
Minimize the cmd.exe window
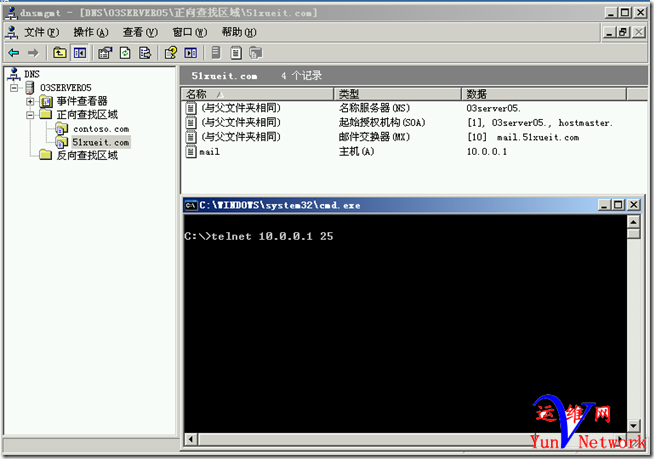(604, 205)
